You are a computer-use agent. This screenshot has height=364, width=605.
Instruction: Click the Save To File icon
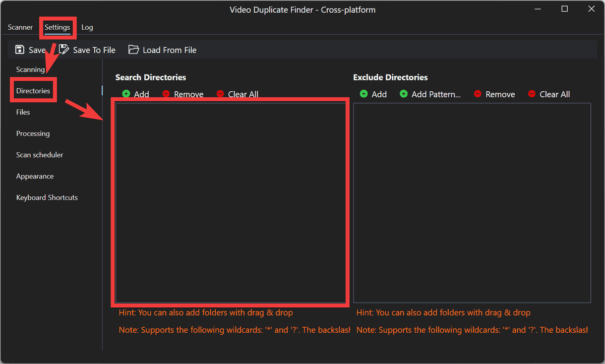64,49
